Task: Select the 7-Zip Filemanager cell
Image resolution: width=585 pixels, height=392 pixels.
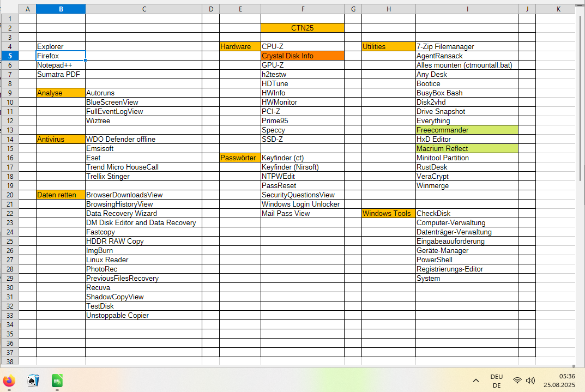Action: 467,47
